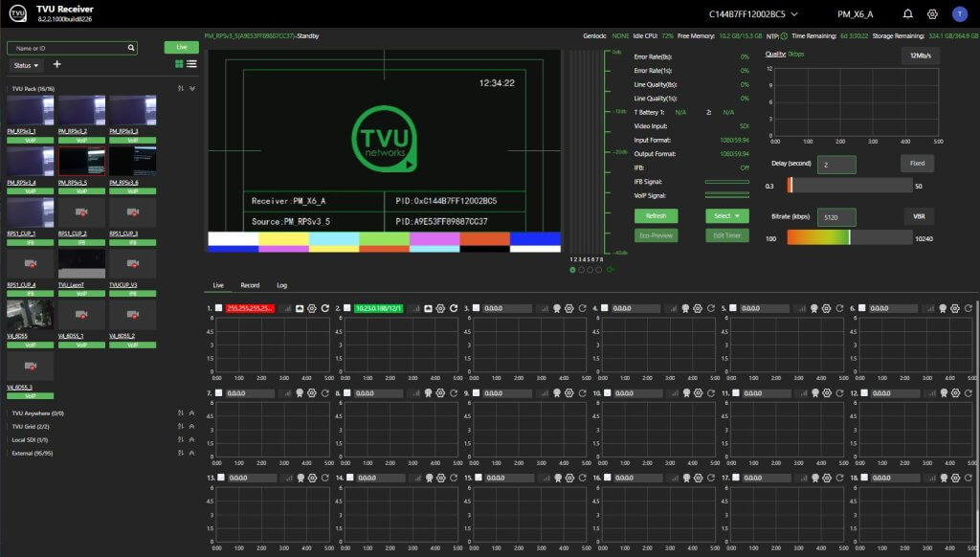Click the Name or ID search field
The width and height of the screenshot is (980, 557).
click(x=72, y=48)
